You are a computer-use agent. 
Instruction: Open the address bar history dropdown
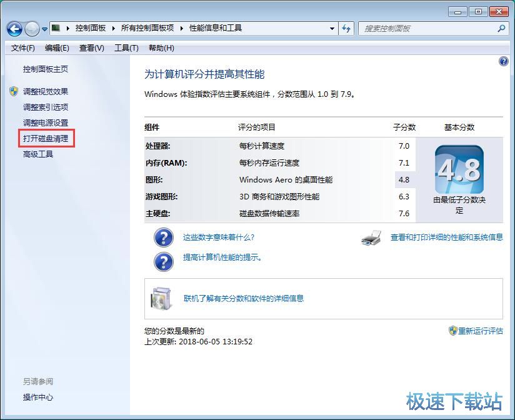pos(332,29)
